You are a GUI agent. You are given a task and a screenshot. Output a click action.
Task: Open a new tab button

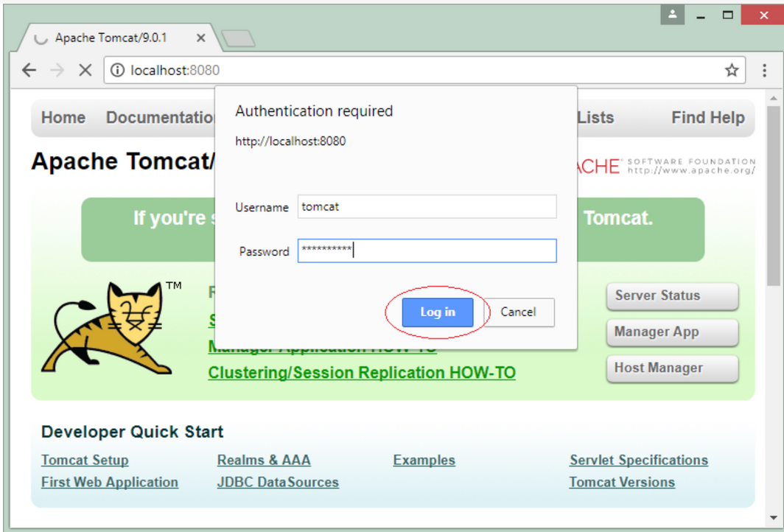coord(238,38)
